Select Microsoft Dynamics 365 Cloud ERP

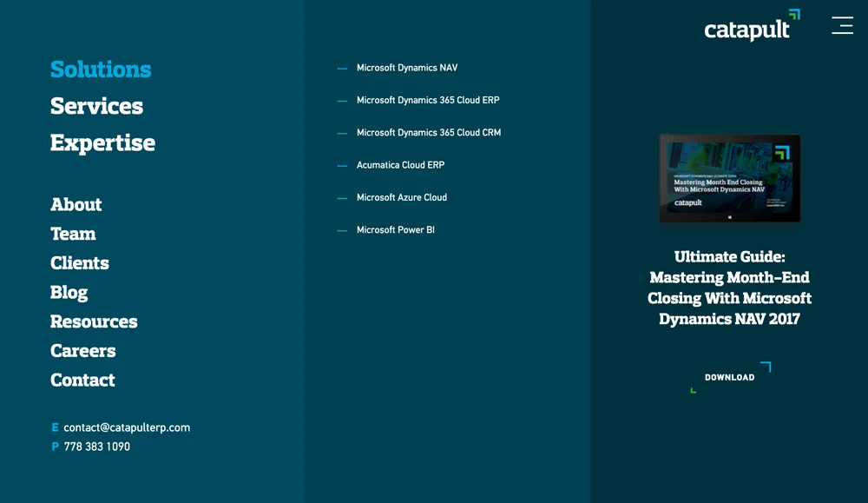coord(428,100)
